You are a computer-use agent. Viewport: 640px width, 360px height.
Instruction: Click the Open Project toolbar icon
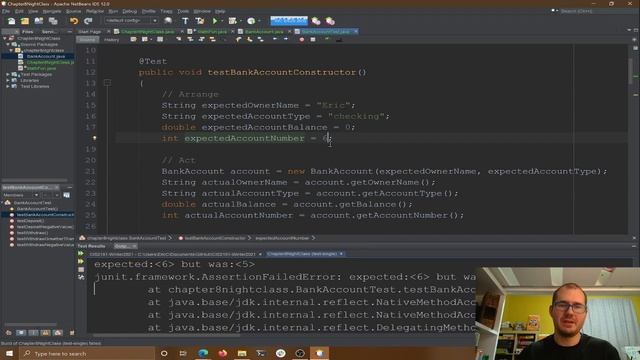(x=39, y=21)
